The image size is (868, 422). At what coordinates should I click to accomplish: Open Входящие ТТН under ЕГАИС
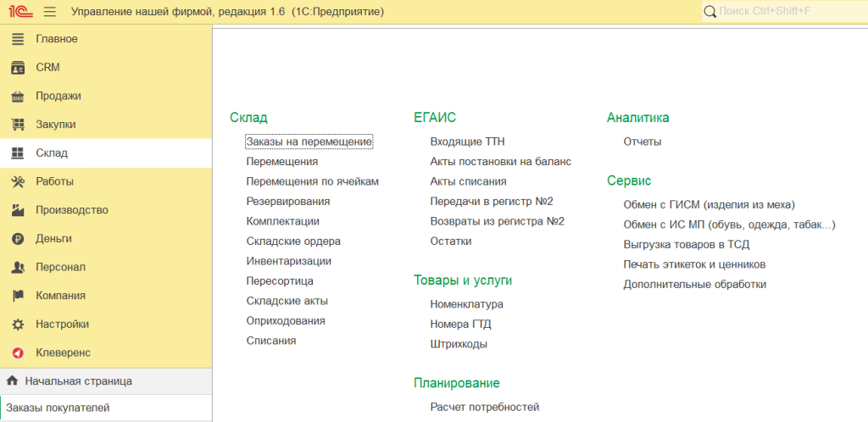(x=467, y=142)
